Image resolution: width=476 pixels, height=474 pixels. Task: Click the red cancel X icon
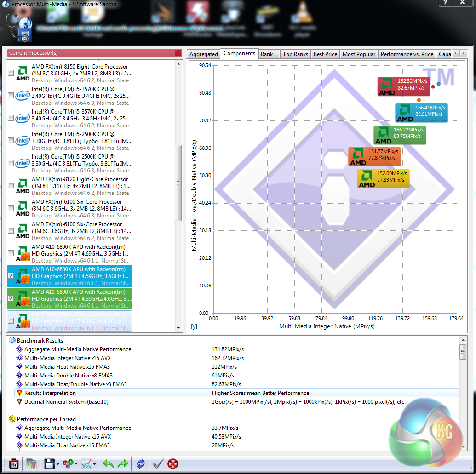(173, 464)
